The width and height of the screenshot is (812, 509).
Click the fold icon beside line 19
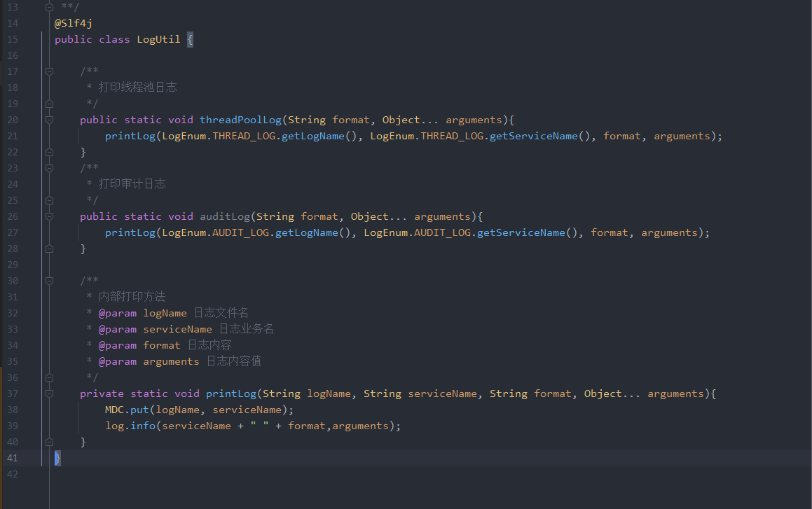click(x=49, y=103)
